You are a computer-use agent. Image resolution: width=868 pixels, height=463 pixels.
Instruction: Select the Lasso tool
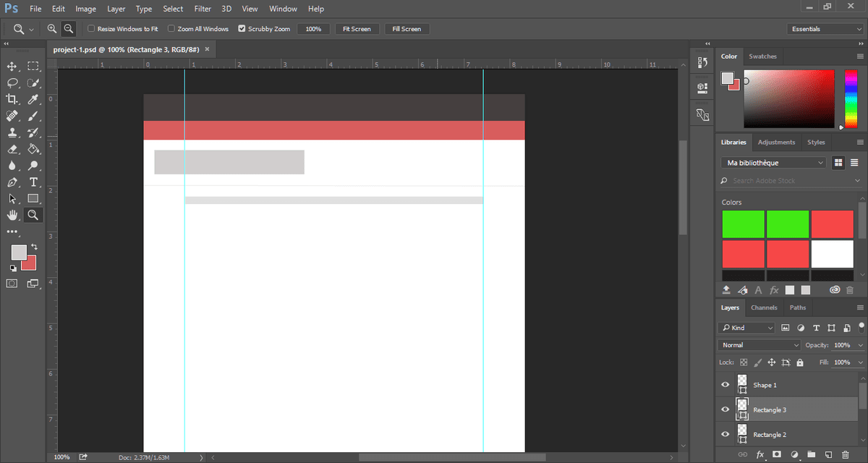point(12,82)
